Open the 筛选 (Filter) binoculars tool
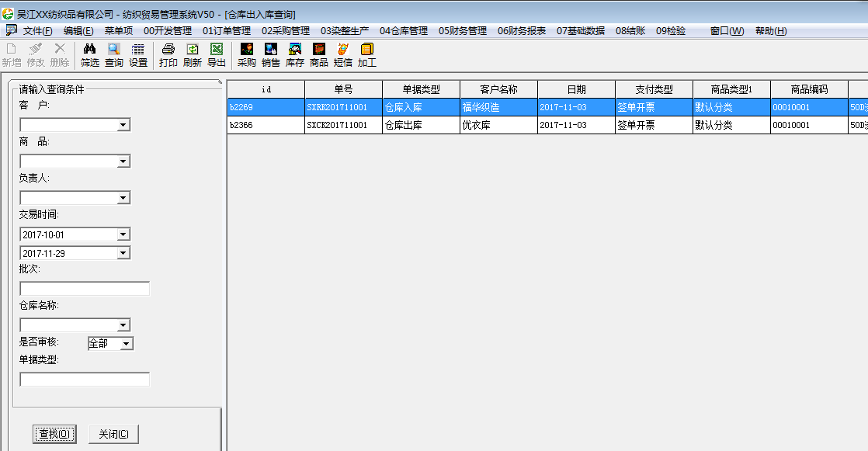Image resolution: width=868 pixels, height=451 pixels. tap(90, 55)
